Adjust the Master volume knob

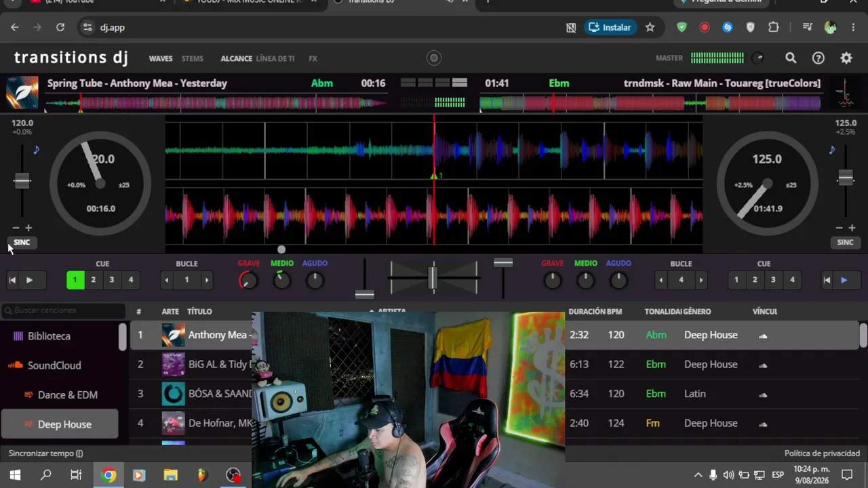click(757, 58)
